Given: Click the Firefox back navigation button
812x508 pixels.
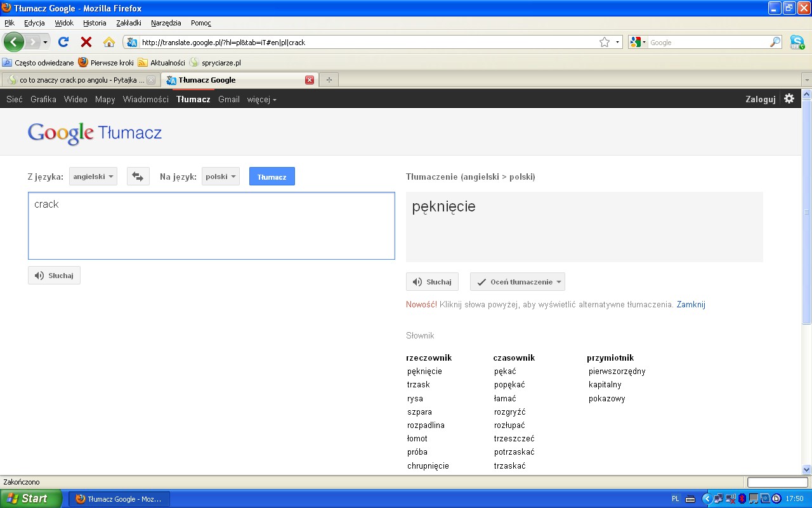Looking at the screenshot, I should [x=14, y=42].
